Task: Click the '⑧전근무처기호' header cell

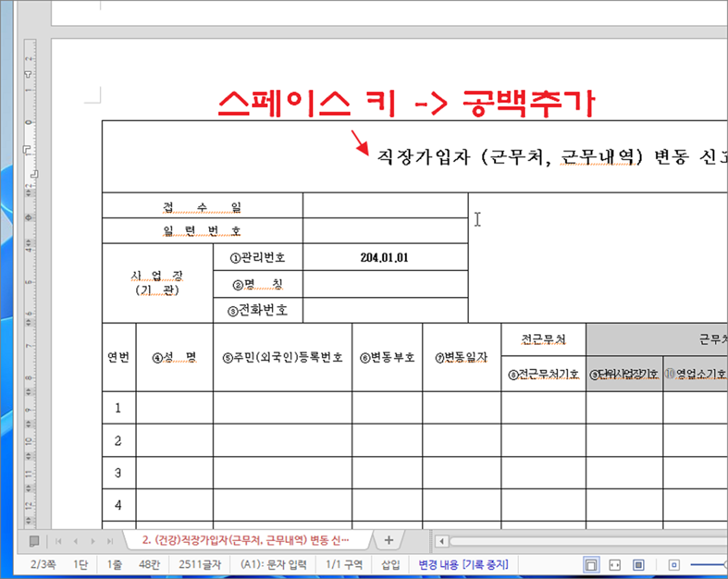Action: click(543, 374)
